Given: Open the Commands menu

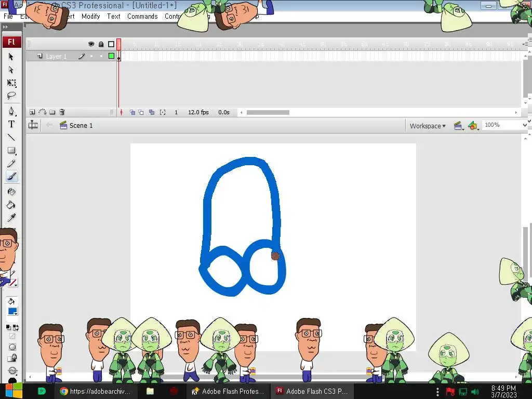Looking at the screenshot, I should 142,16.
